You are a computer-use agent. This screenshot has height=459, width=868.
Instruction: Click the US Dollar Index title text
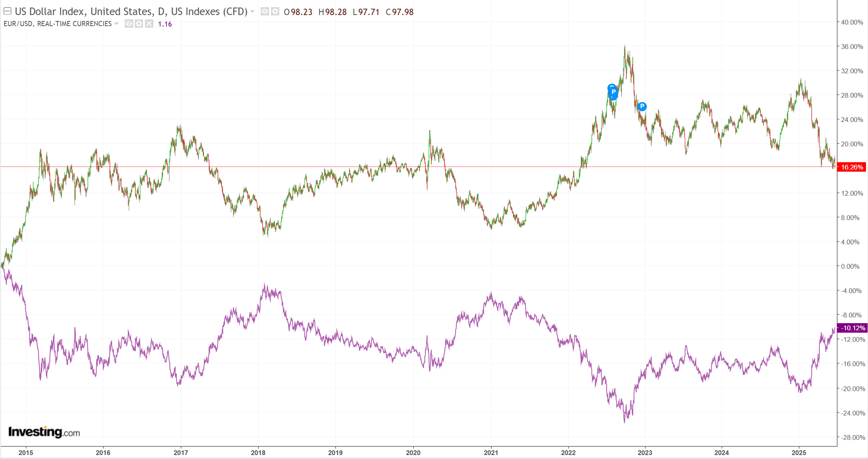[x=131, y=11]
